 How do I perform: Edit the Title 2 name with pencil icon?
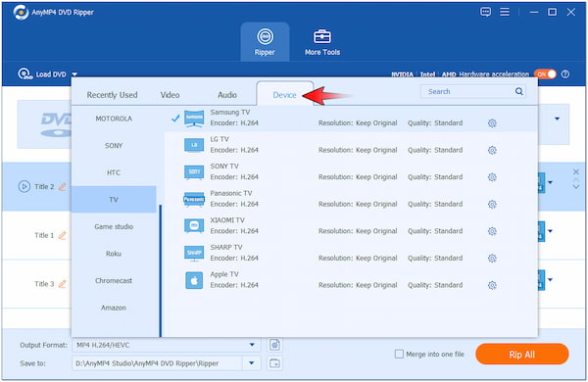(63, 186)
